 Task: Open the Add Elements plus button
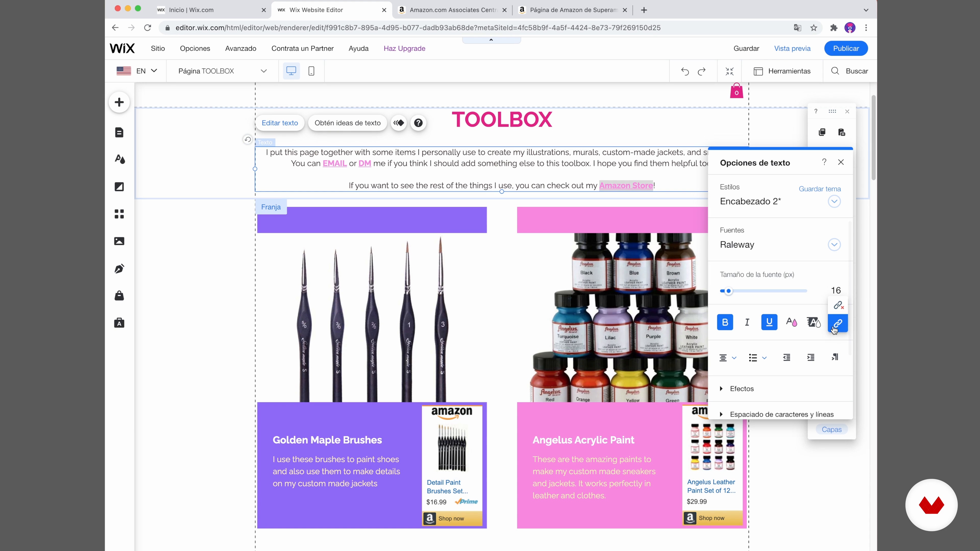pyautogui.click(x=119, y=102)
